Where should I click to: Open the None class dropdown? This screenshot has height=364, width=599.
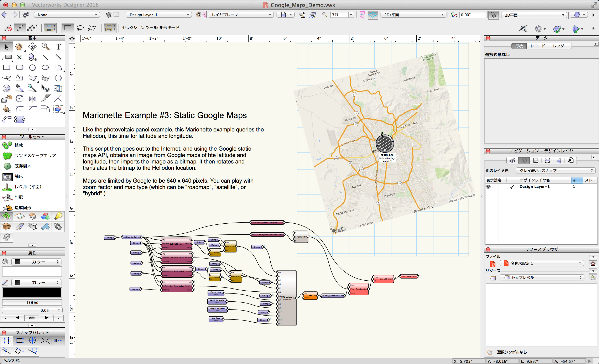click(x=67, y=15)
